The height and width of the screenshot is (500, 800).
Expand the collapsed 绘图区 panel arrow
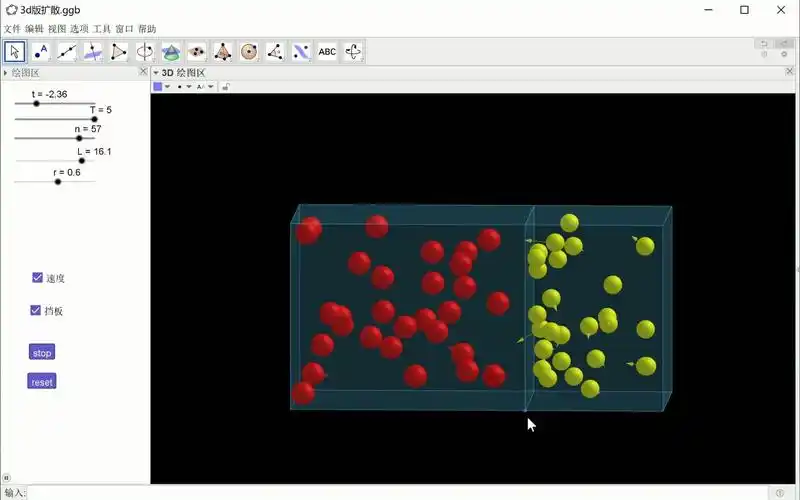[x=6, y=73]
